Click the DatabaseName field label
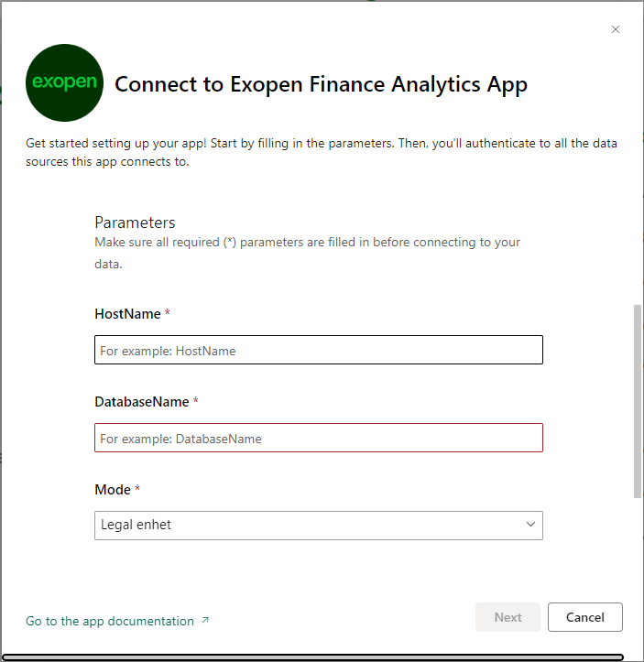644x662 pixels. click(141, 402)
